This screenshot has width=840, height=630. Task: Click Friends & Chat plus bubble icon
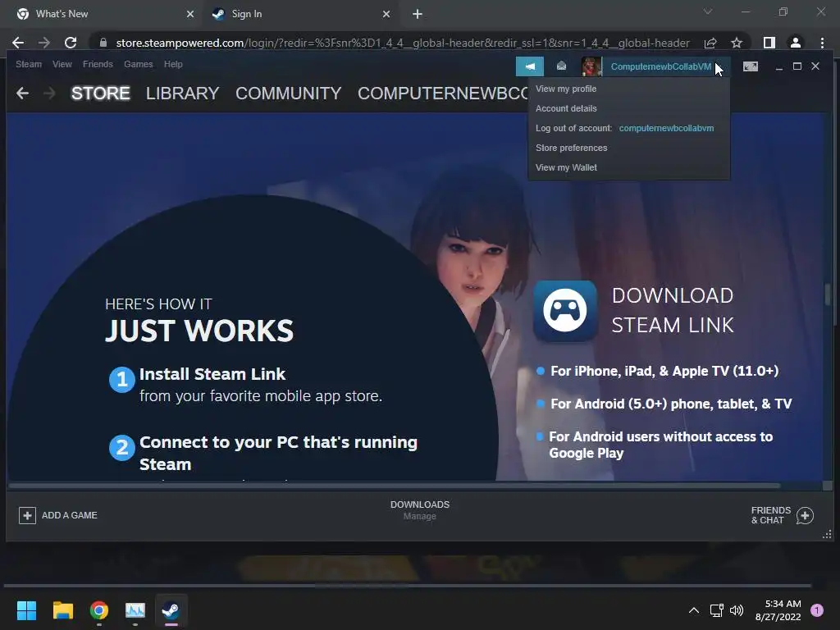tap(805, 515)
